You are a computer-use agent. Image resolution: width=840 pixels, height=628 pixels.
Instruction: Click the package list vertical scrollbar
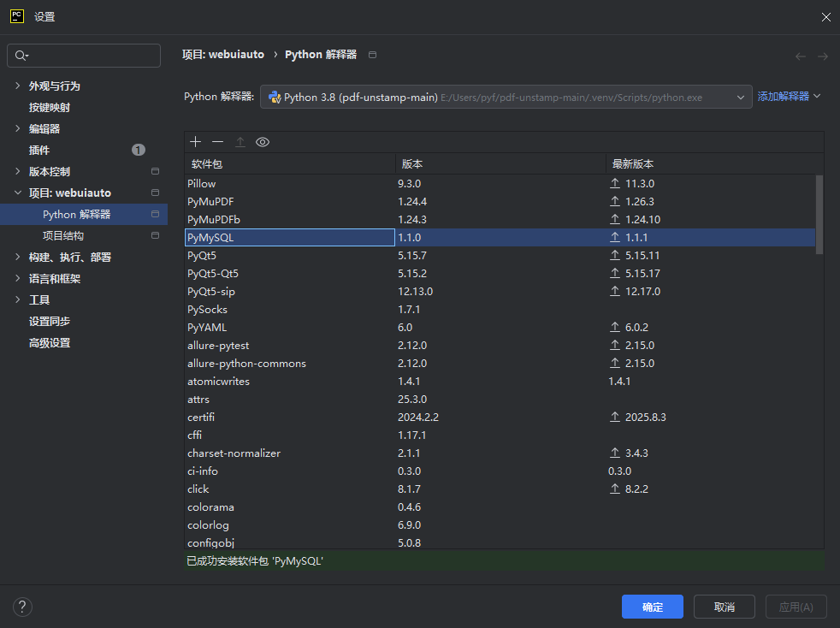click(x=819, y=215)
